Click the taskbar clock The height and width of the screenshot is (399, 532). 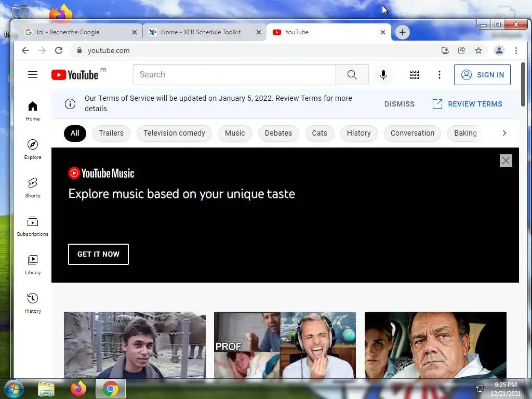506,389
